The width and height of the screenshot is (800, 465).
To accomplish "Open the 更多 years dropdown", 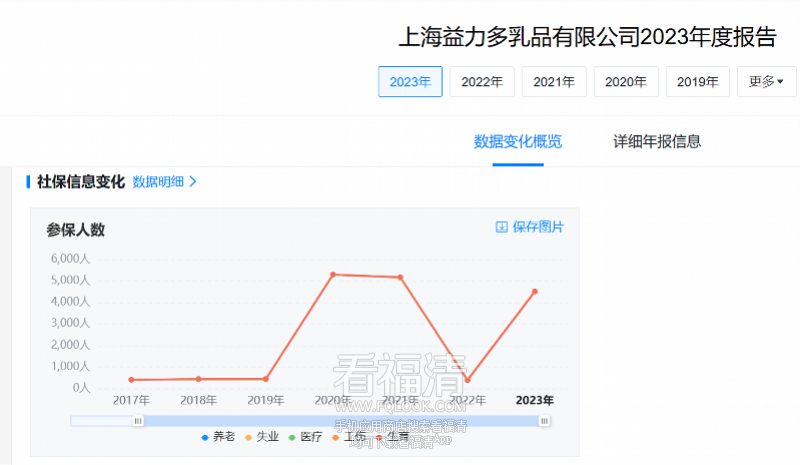I will pos(766,82).
